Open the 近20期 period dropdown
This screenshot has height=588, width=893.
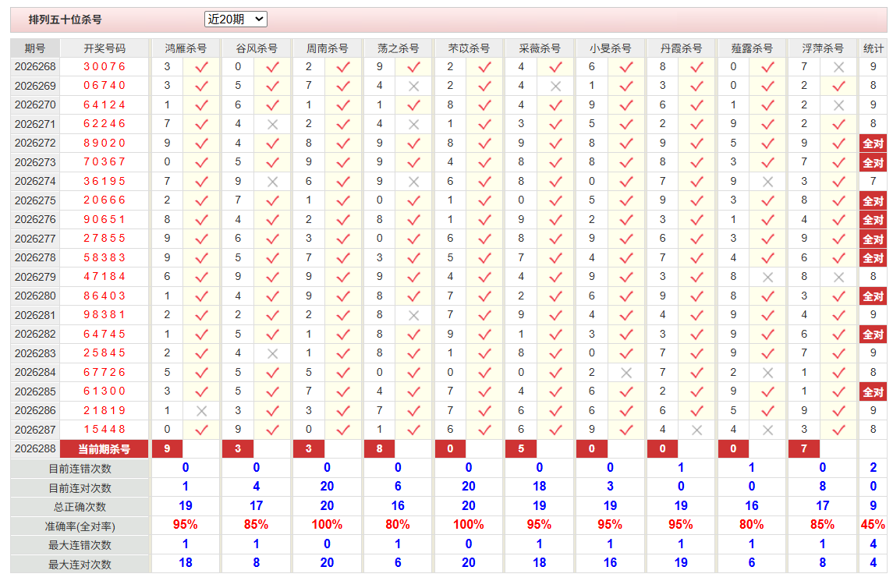(x=236, y=19)
